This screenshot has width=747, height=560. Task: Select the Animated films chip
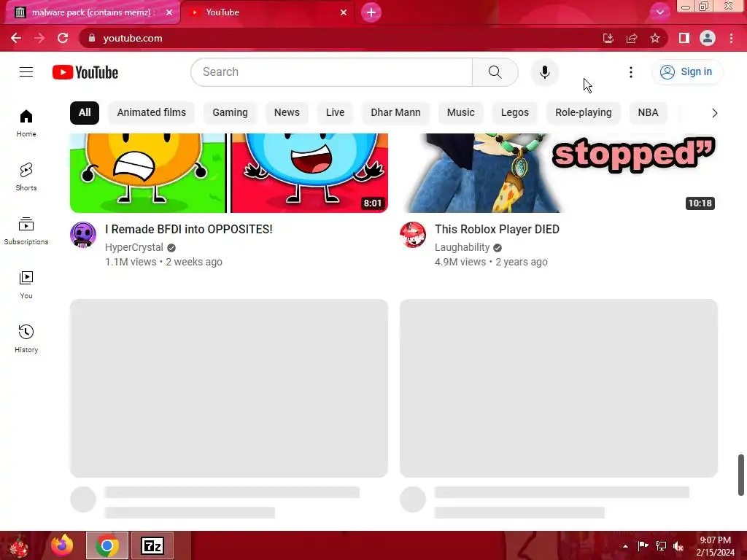point(152,113)
